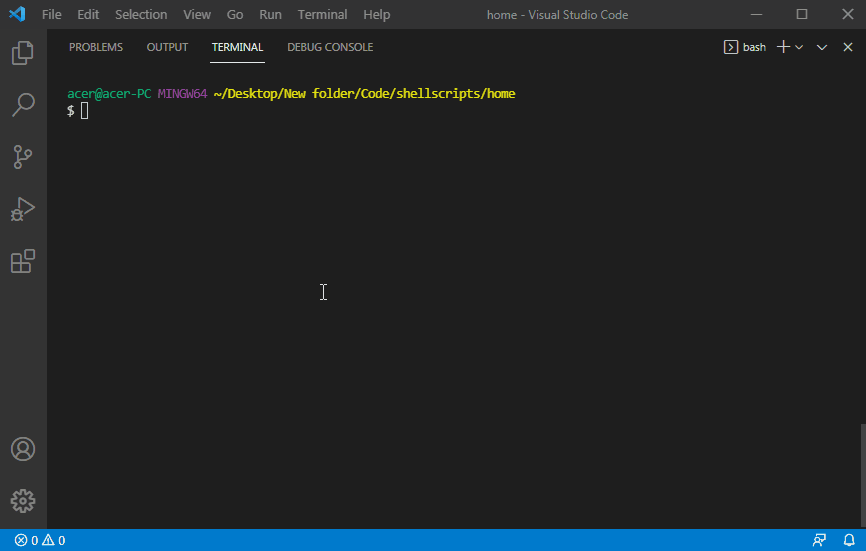Open the File menu
The image size is (866, 551).
coord(52,14)
